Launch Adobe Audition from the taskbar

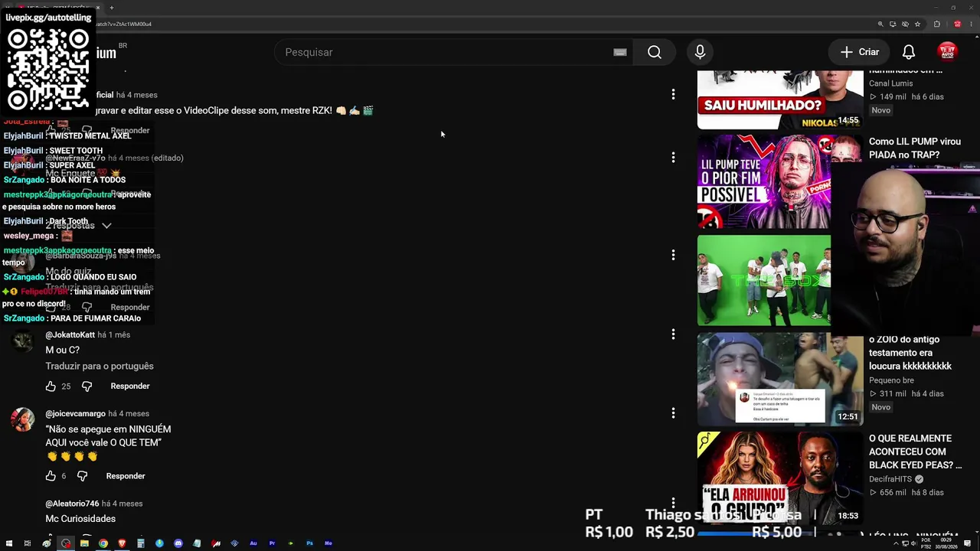[253, 543]
